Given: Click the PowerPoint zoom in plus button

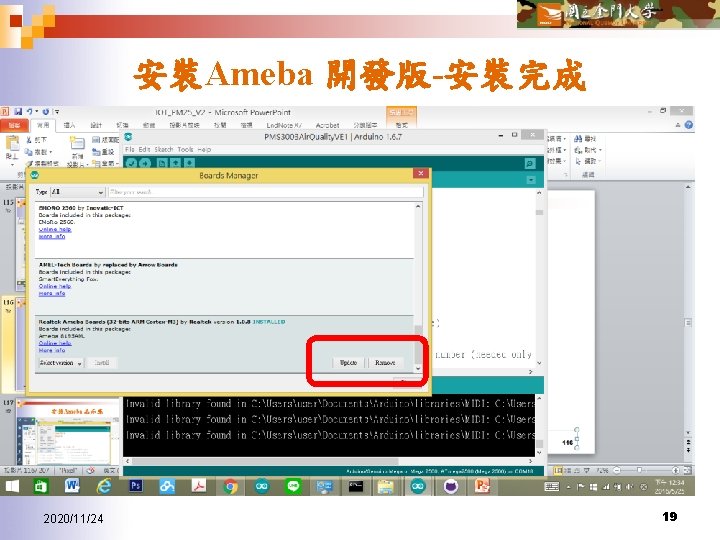Looking at the screenshot, I should pos(675,470).
